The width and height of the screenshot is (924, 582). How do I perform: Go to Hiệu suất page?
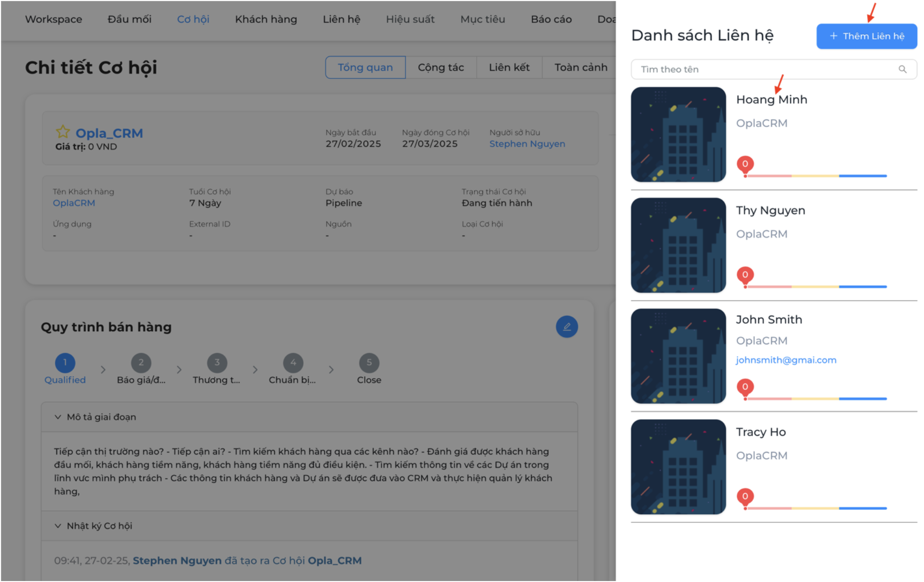(410, 20)
